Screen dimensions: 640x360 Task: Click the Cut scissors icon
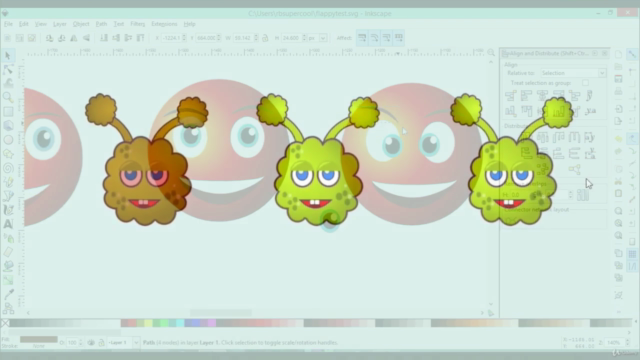click(x=618, y=181)
